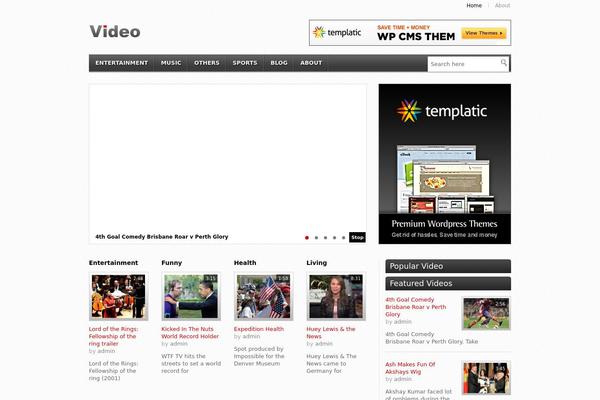Click admin author under Ash Makes Fun
The width and height of the screenshot is (600, 400).
[x=403, y=379]
